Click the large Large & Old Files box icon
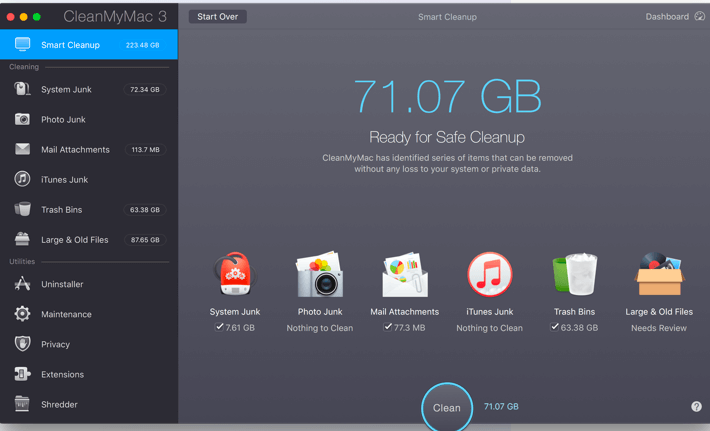The height and width of the screenshot is (431, 710). pyautogui.click(x=659, y=274)
